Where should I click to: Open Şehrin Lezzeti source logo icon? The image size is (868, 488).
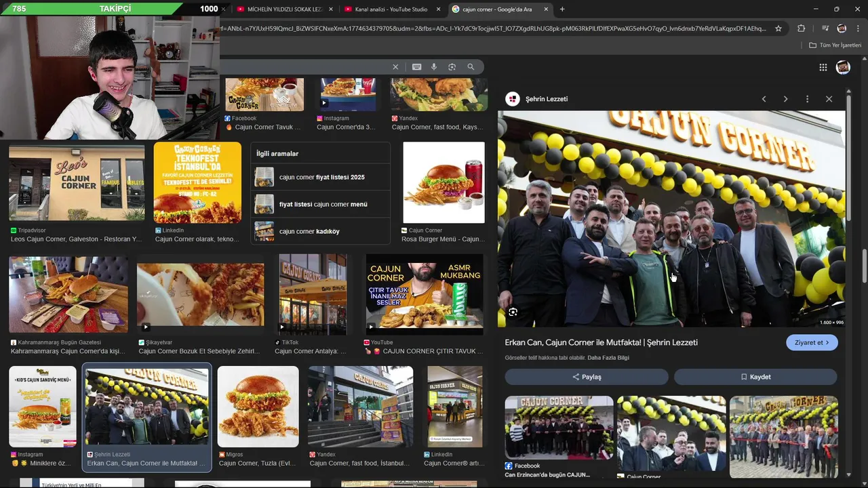pos(513,99)
